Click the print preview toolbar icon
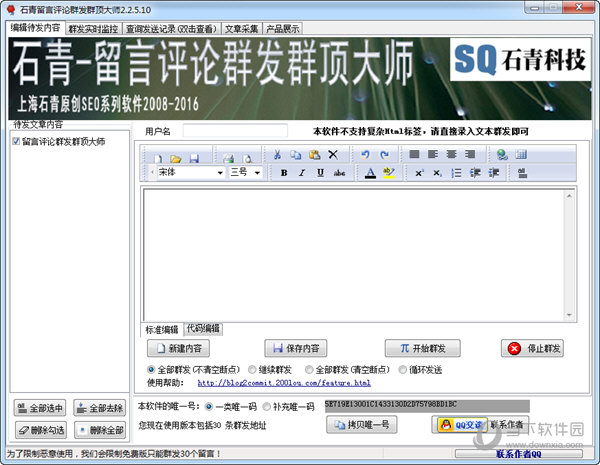The width and height of the screenshot is (600, 465). 248,158
